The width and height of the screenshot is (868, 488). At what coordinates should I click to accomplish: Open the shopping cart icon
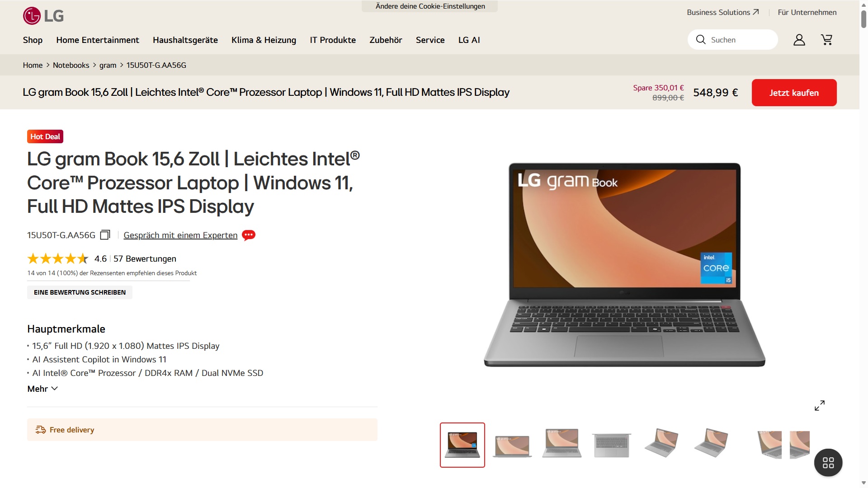826,40
